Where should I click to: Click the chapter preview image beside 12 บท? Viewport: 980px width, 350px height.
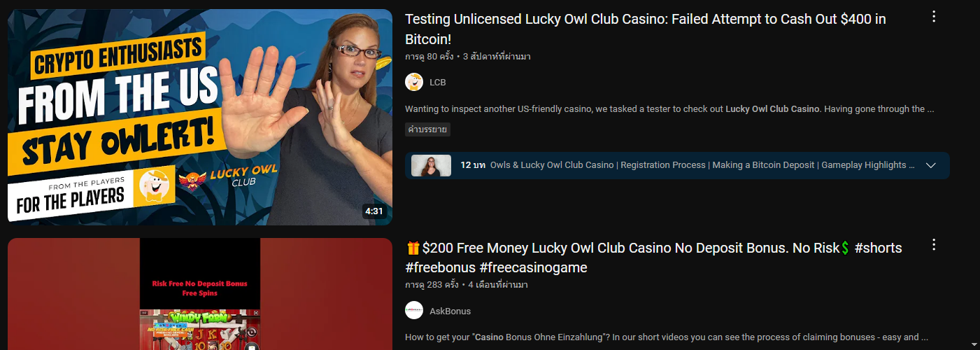431,165
